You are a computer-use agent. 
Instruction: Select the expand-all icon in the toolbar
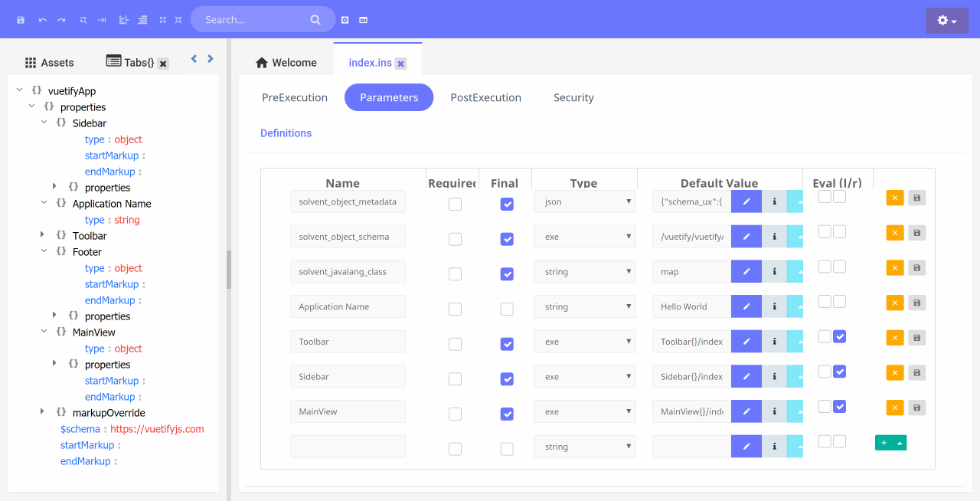click(x=162, y=19)
